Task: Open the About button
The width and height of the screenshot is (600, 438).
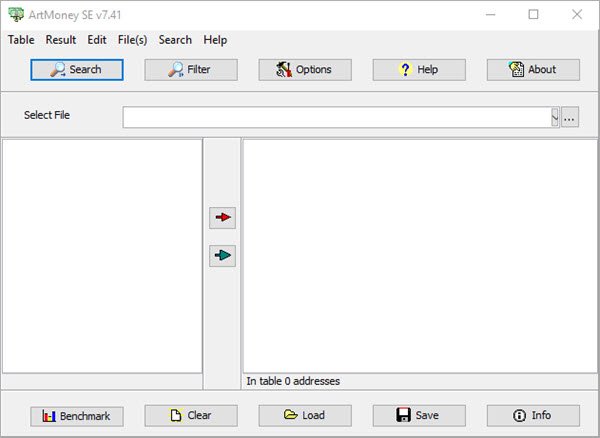Action: coord(533,70)
